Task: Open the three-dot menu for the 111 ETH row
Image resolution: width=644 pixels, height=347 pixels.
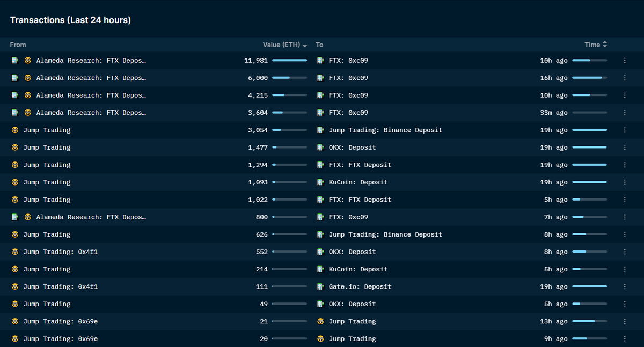Action: (625, 286)
